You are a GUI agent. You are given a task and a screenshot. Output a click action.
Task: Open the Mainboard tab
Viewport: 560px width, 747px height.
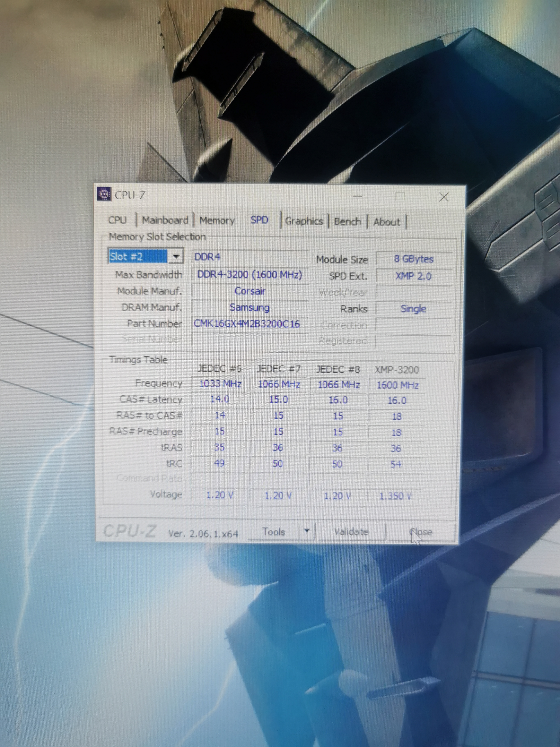click(x=165, y=220)
